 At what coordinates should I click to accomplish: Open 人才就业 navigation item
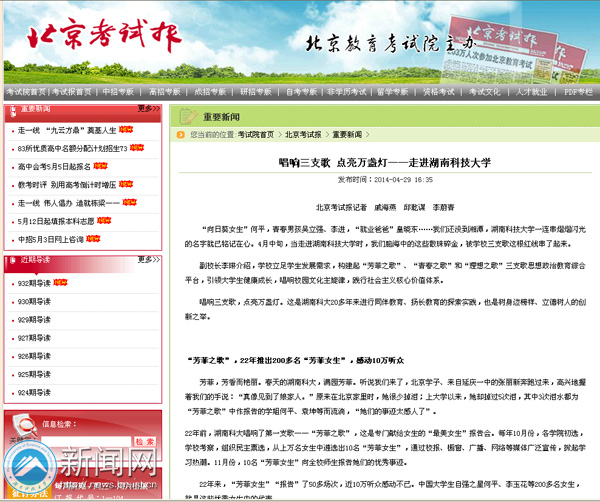tap(532, 92)
